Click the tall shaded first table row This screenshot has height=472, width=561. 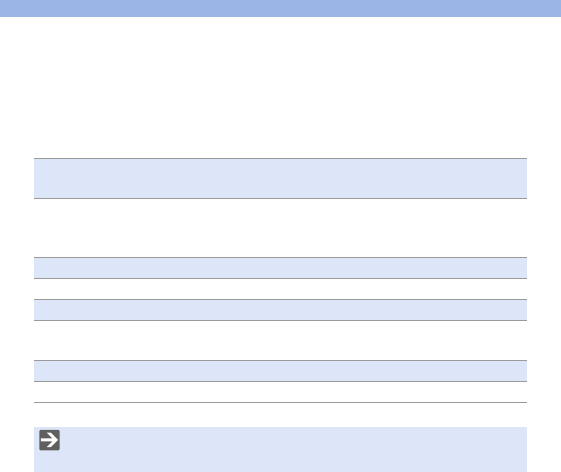tap(280, 178)
